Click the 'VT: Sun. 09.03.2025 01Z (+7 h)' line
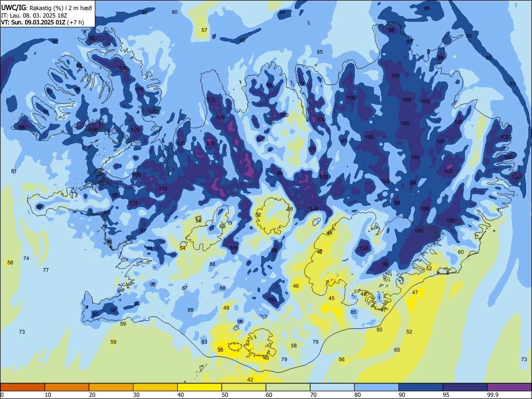532x399 pixels. pos(43,22)
